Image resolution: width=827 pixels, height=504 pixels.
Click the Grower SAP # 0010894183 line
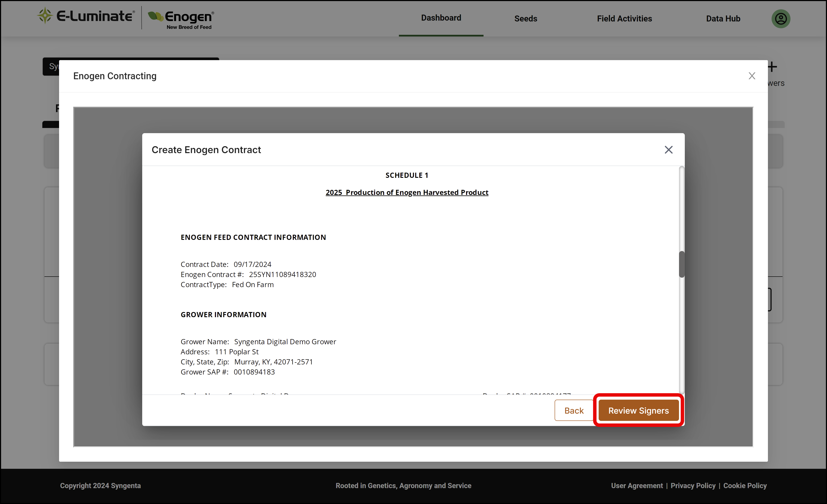227,372
